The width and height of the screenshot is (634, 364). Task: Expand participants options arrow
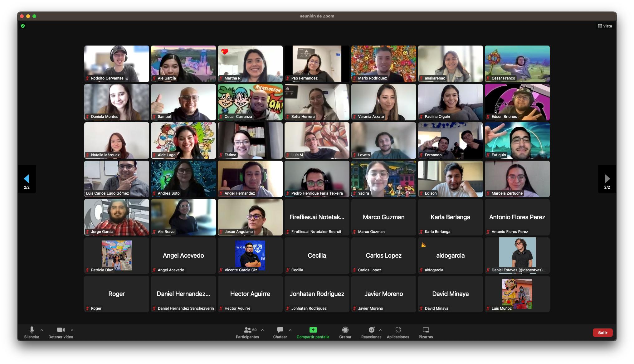[x=262, y=330]
